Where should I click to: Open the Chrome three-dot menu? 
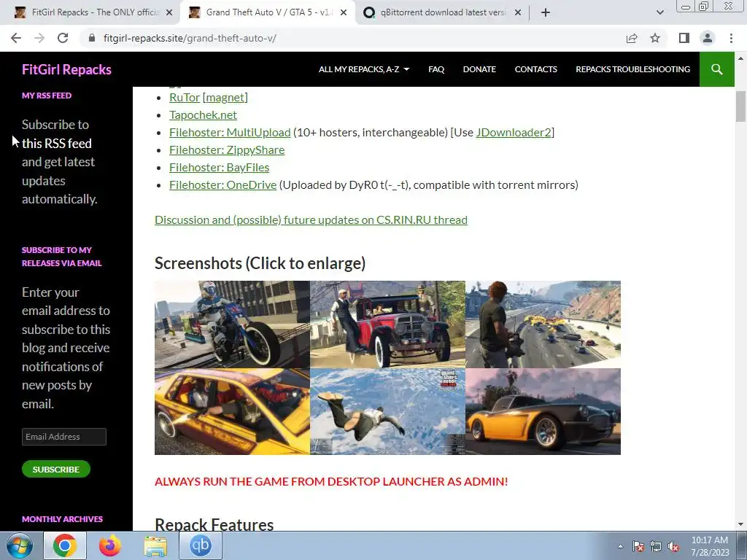point(731,38)
